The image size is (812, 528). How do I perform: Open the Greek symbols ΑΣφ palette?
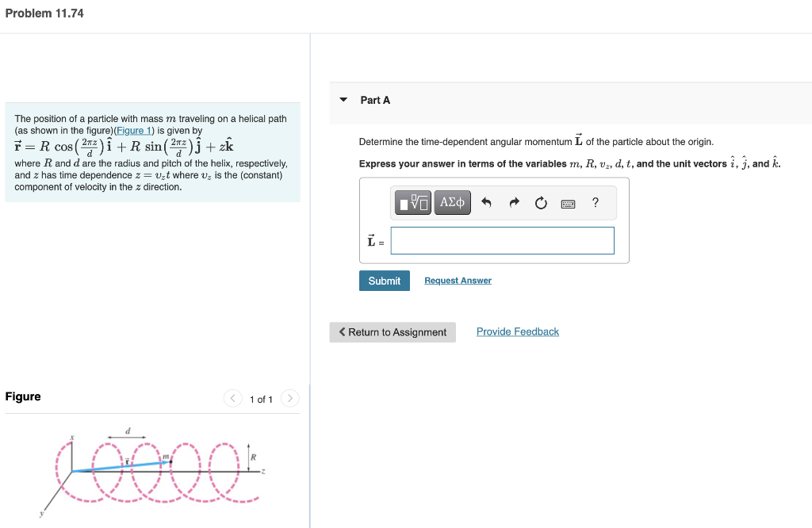pyautogui.click(x=452, y=202)
